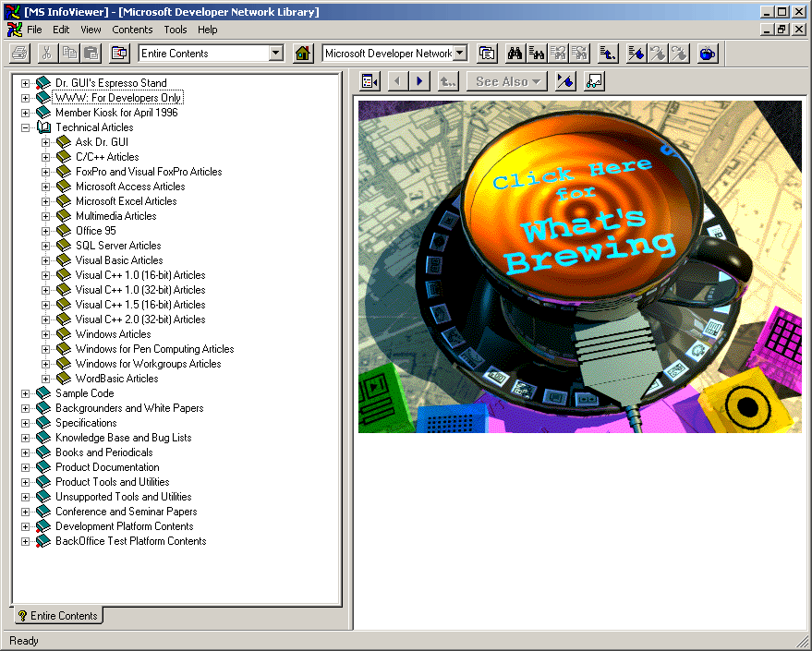Open the Entire Contents subset dropdown
This screenshot has width=812, height=651.
[x=276, y=53]
